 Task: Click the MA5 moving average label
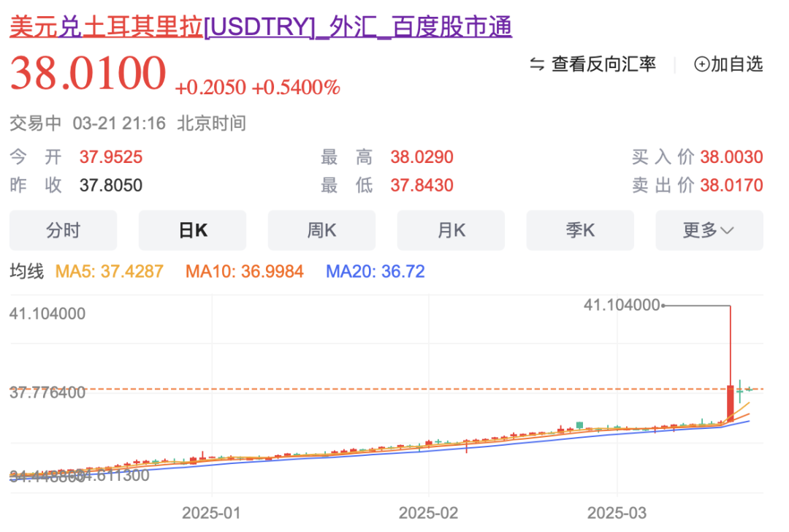(110, 272)
